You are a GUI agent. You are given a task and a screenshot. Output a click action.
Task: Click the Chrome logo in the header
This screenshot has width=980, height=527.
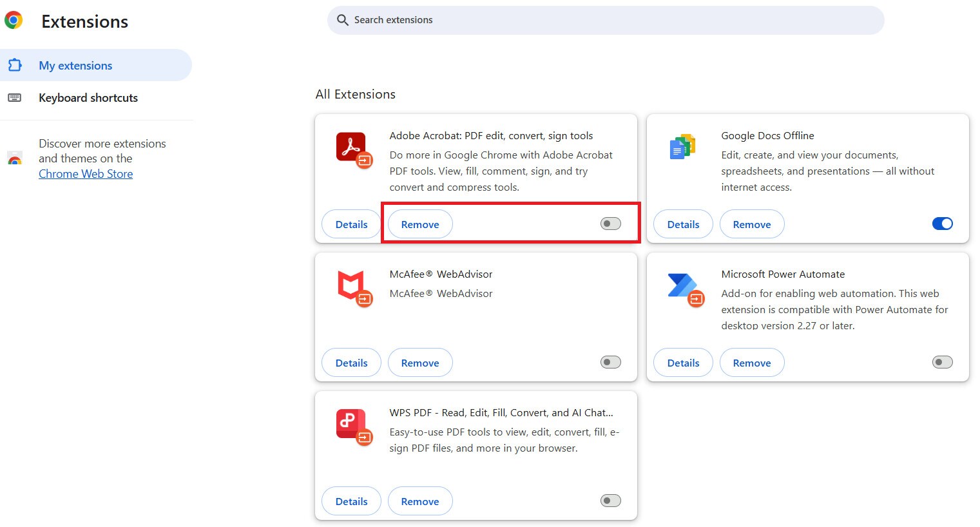click(14, 20)
